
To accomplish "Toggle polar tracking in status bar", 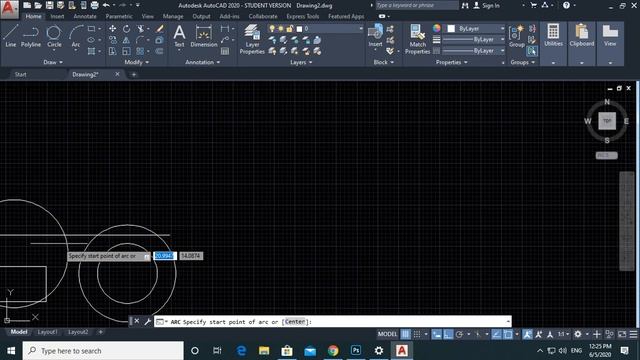I will click(459, 334).
